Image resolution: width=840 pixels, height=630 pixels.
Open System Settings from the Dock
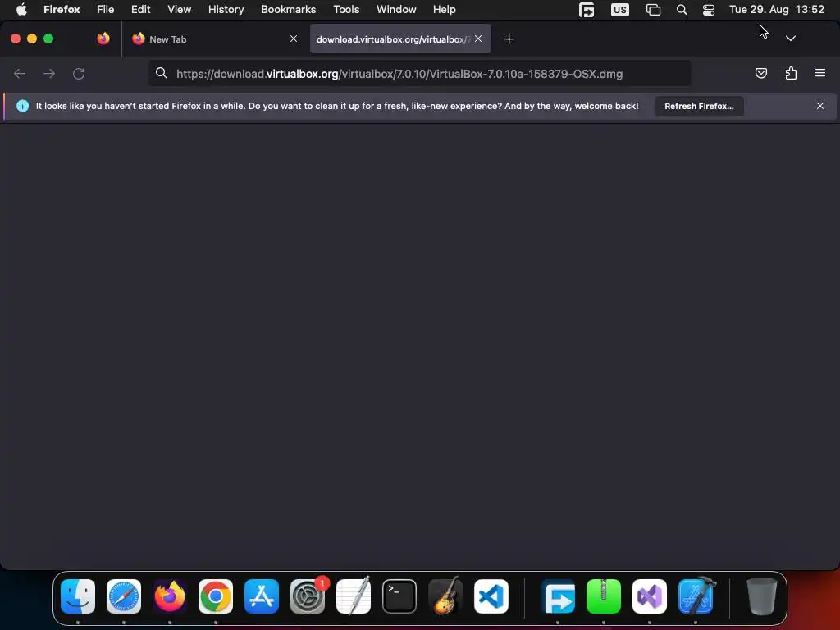click(308, 596)
